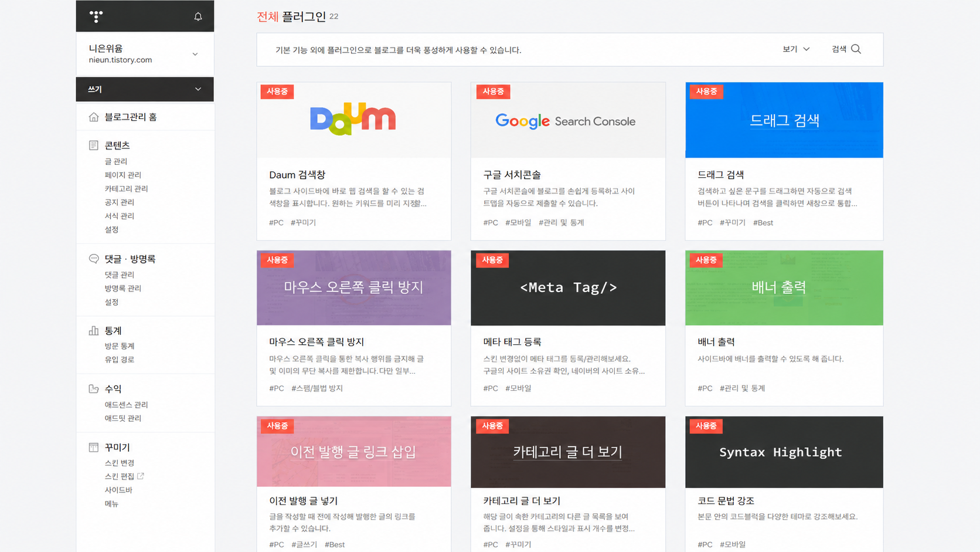Select 카테고리 관리

(x=127, y=189)
